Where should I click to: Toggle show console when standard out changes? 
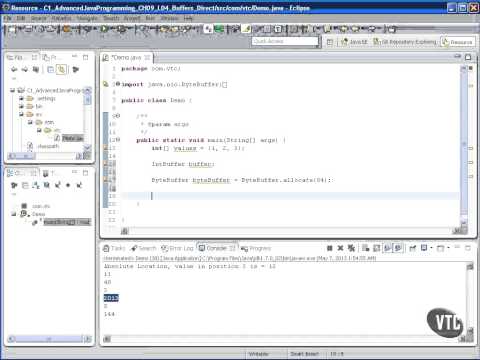[387, 248]
